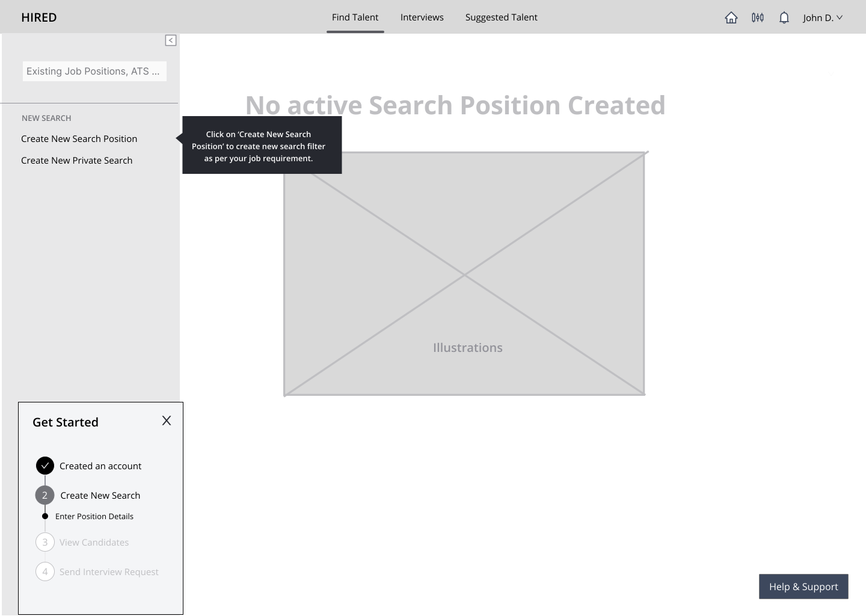Click the checkmark on 'Created an account' step

(45, 465)
